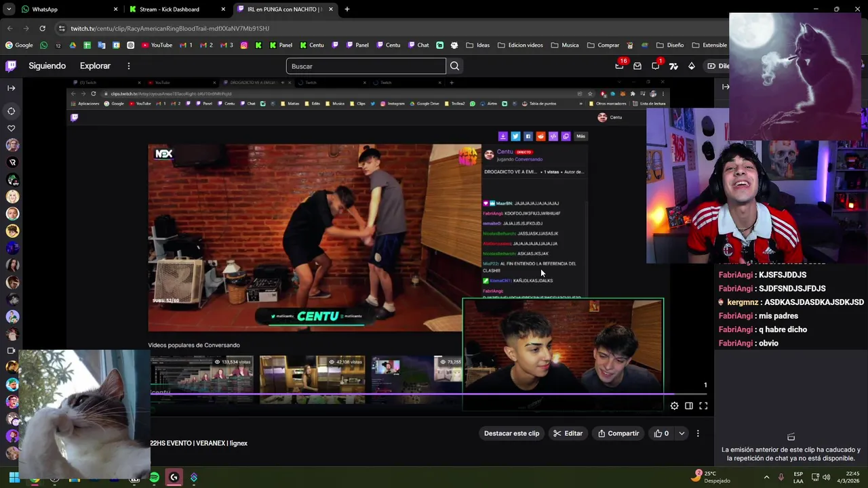Open the Musica bookmark folder
868x488 pixels.
click(x=565, y=45)
